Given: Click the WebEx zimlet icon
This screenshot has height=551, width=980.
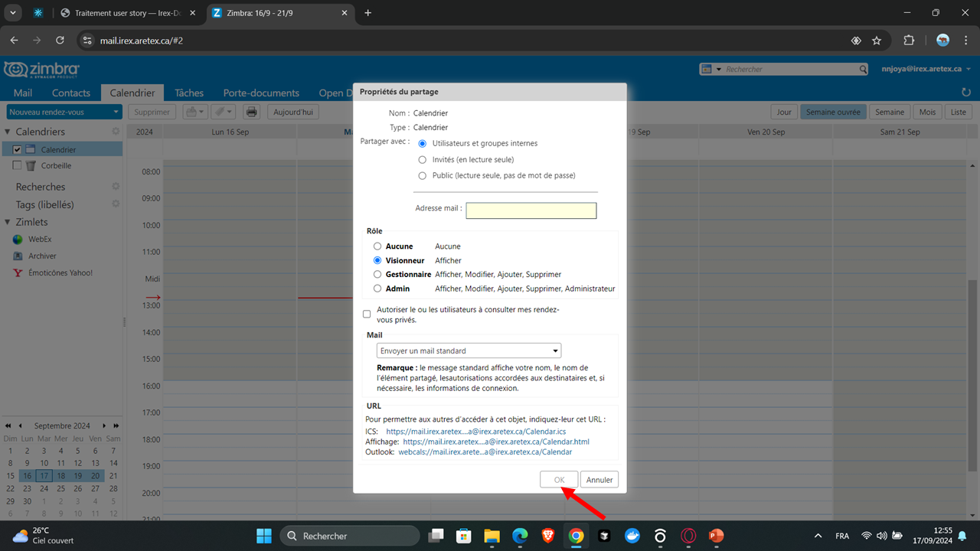Looking at the screenshot, I should pyautogui.click(x=18, y=239).
